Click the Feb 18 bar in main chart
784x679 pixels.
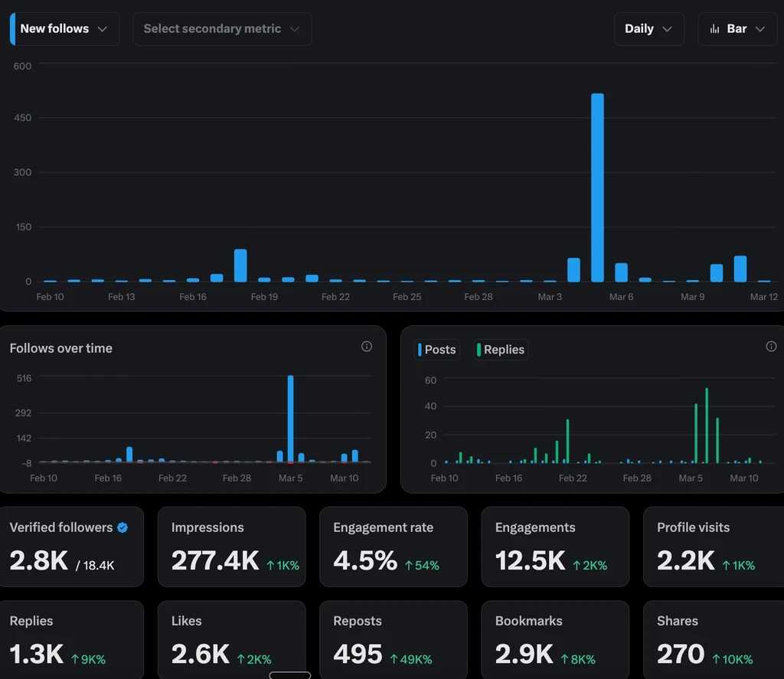pyautogui.click(x=240, y=266)
